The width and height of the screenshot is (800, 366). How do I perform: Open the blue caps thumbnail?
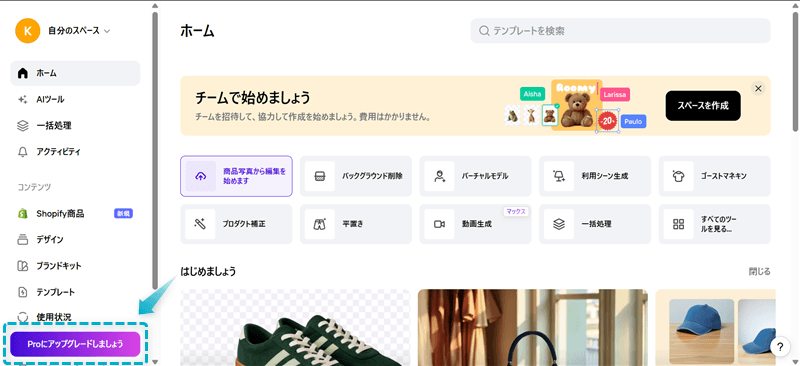click(716, 327)
